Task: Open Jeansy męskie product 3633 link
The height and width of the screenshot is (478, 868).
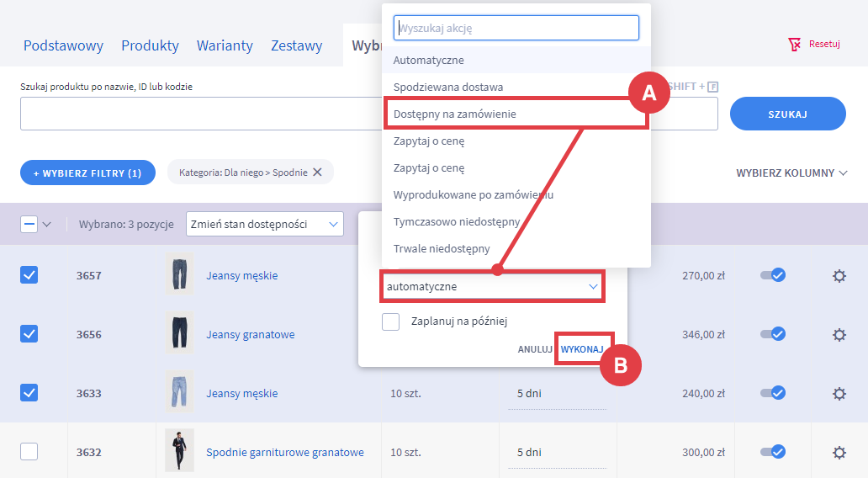Action: pyautogui.click(x=242, y=393)
